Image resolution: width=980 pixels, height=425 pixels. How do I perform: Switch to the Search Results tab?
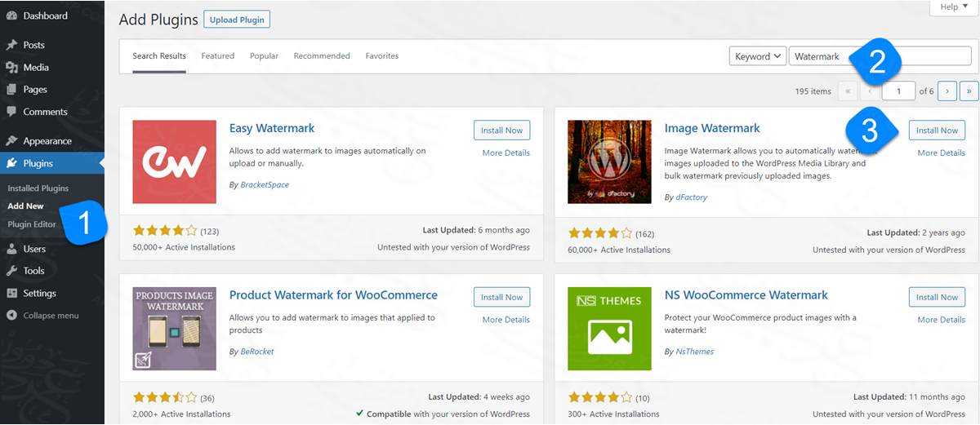click(159, 56)
